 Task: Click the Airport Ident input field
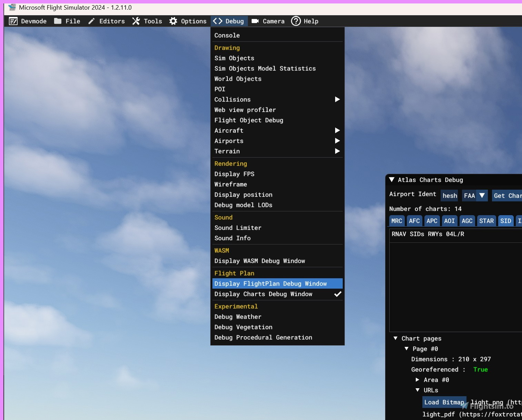(449, 195)
